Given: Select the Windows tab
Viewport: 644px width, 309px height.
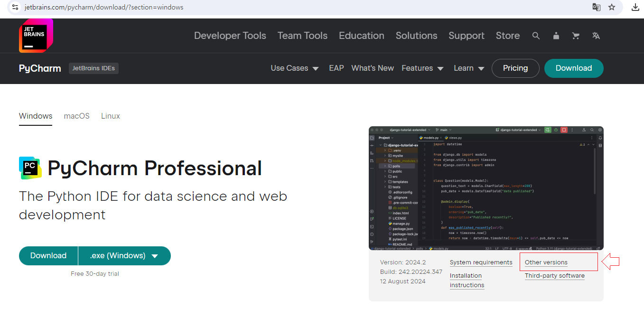Looking at the screenshot, I should [x=36, y=116].
